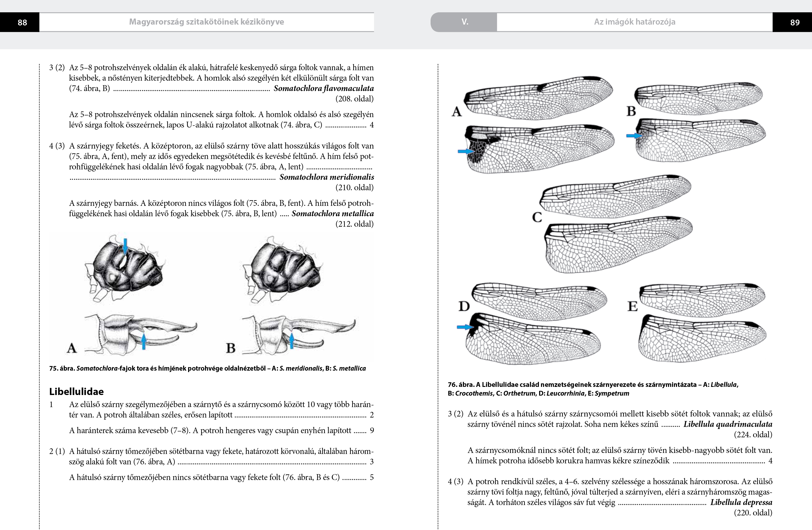The height and width of the screenshot is (530, 812).
Task: Click the letter E in figure 76
Action: [x=633, y=306]
